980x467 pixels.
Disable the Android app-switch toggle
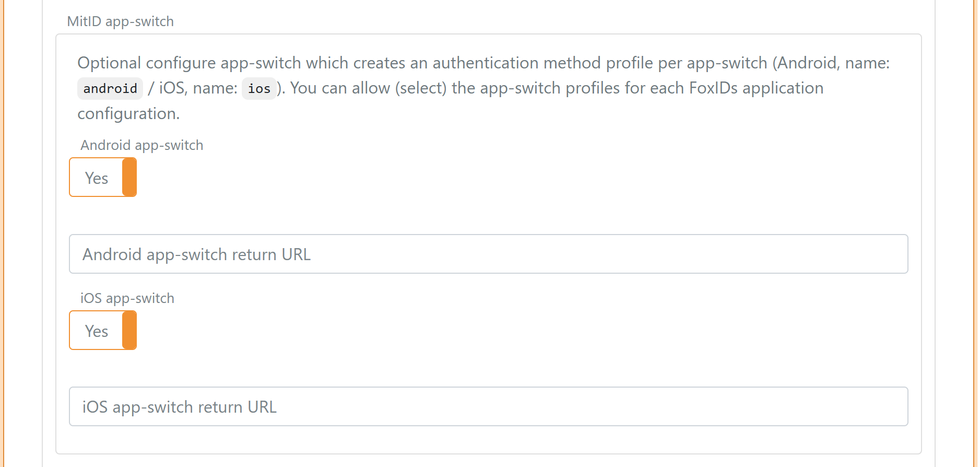click(x=102, y=177)
